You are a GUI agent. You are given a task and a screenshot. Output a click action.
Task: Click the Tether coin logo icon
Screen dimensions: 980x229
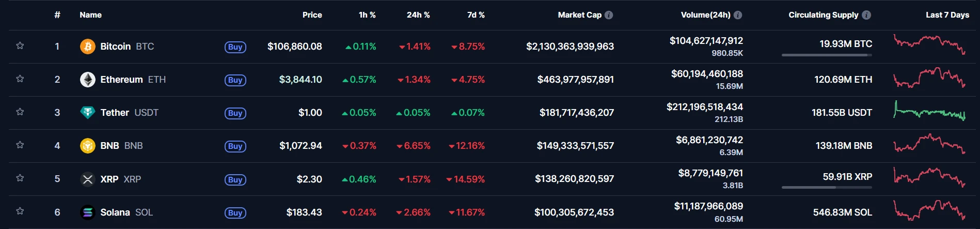click(x=88, y=113)
